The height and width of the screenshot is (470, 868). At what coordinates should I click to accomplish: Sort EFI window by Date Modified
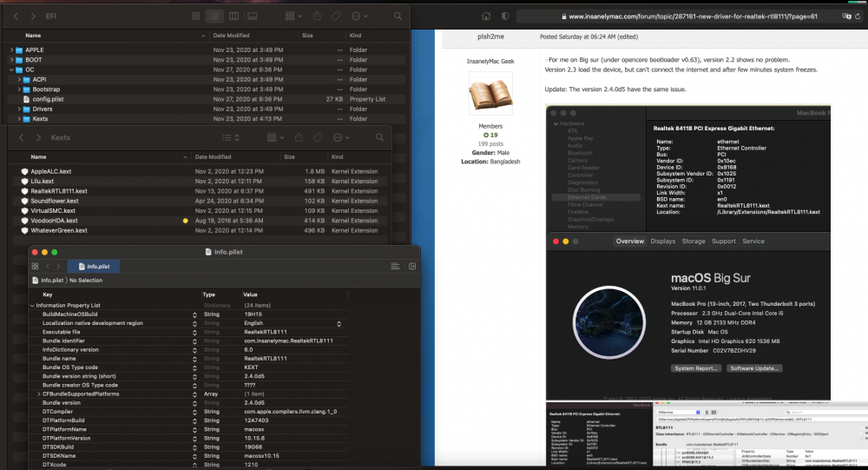tap(232, 36)
